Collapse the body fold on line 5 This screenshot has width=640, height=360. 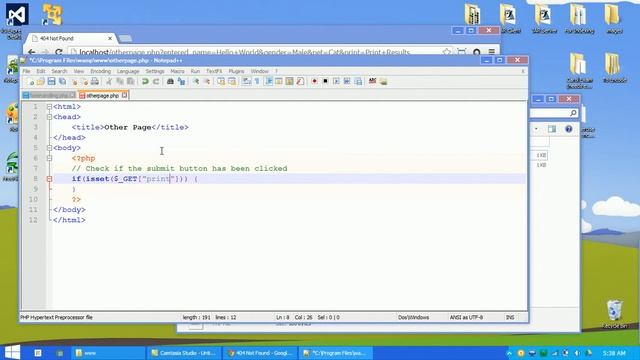49,148
